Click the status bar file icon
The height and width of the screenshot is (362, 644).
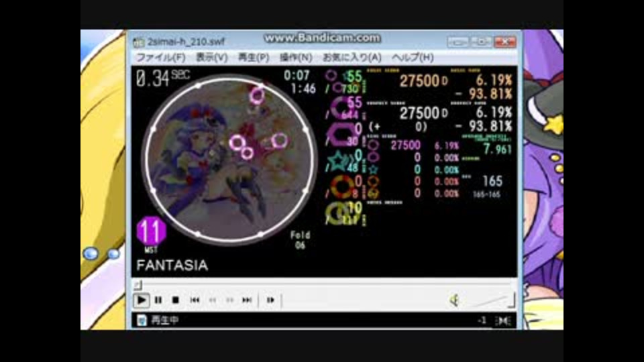(142, 320)
